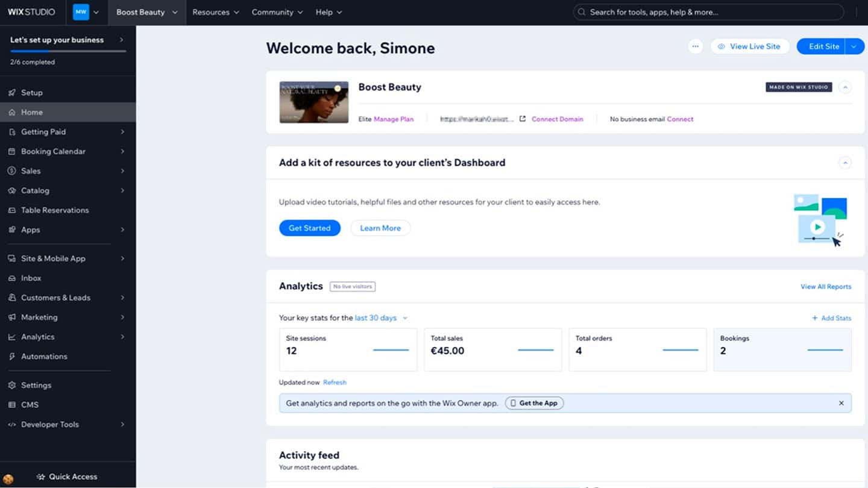Open Settings via the gear icon

pyautogui.click(x=11, y=386)
